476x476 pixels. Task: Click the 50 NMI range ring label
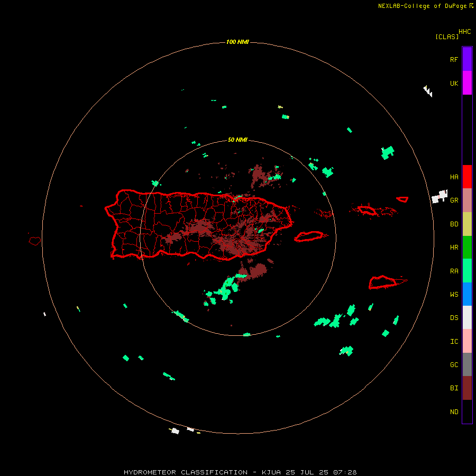237,140
